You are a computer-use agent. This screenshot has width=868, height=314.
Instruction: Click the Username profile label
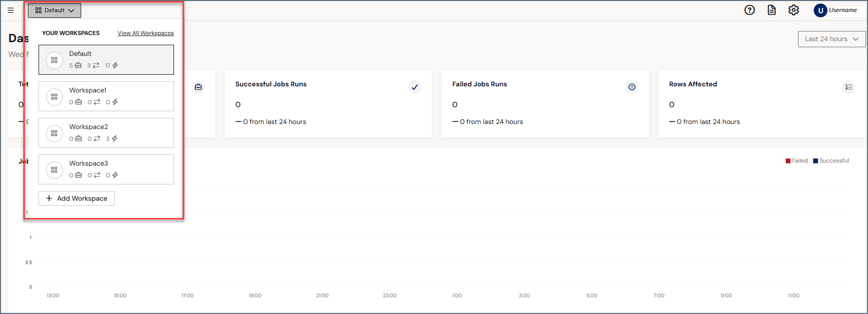[843, 10]
